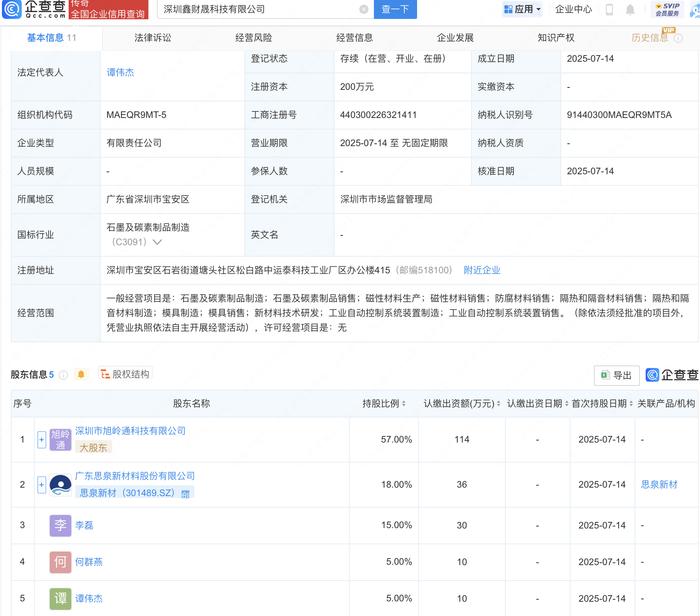Open the 应用 dropdown menu
The image size is (700, 616).
pos(522,9)
